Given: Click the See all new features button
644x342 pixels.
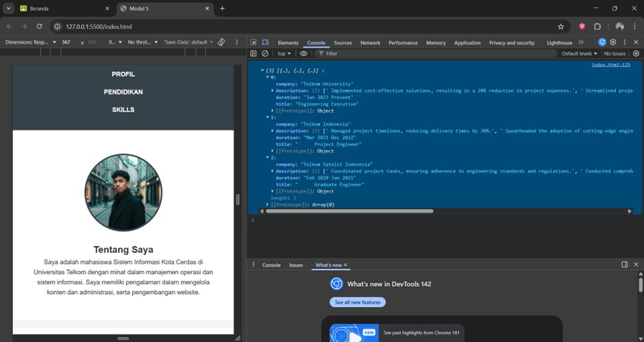Looking at the screenshot, I should coord(356,302).
